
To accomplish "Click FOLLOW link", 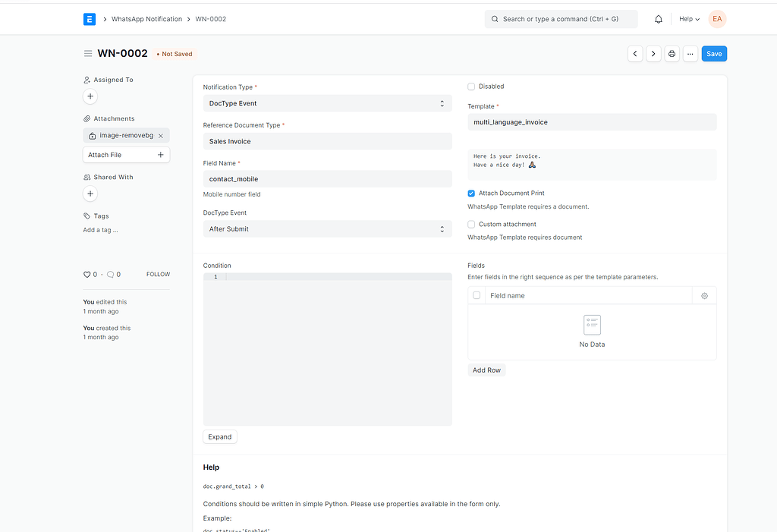I will pos(158,274).
